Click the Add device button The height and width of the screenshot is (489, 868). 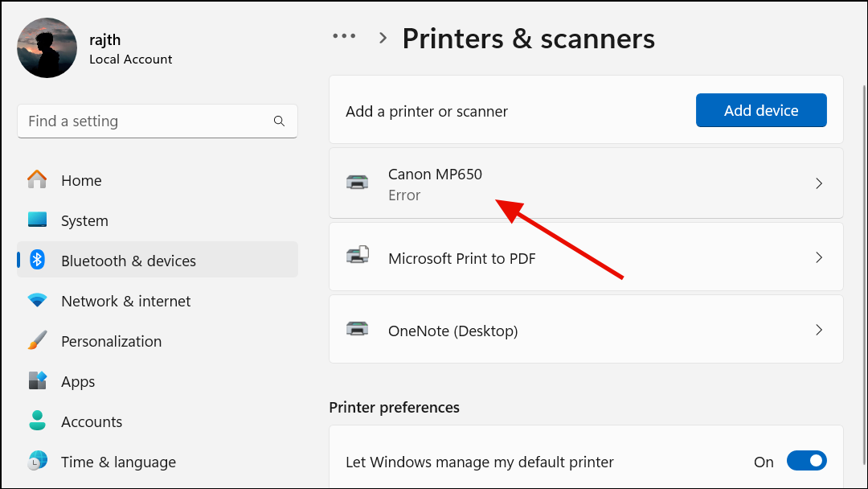[x=760, y=110]
